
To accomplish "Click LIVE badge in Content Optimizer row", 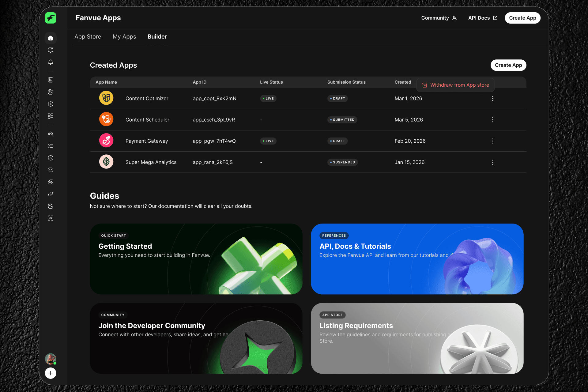I will tap(268, 99).
